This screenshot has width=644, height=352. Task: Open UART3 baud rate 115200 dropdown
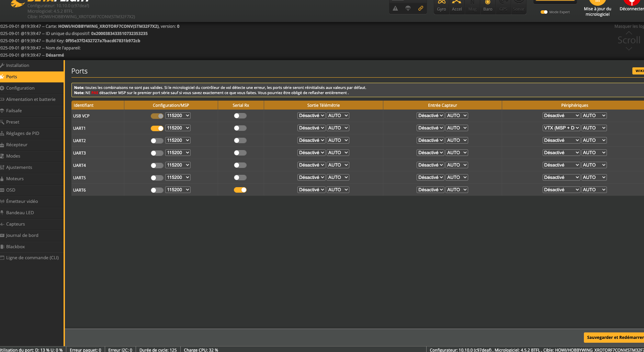point(178,153)
